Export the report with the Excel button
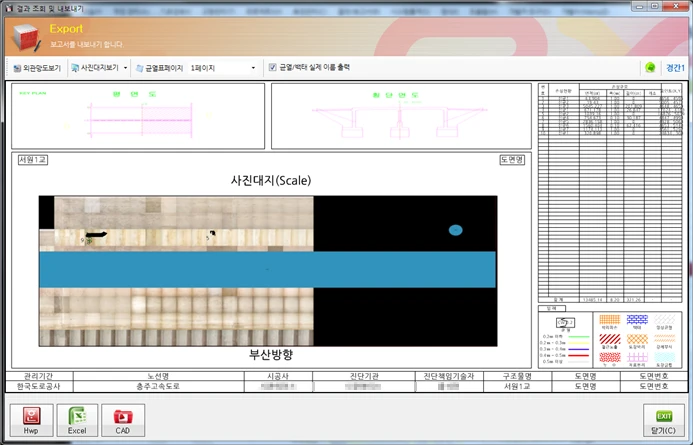Image resolution: width=693 pixels, height=445 pixels. [77, 420]
